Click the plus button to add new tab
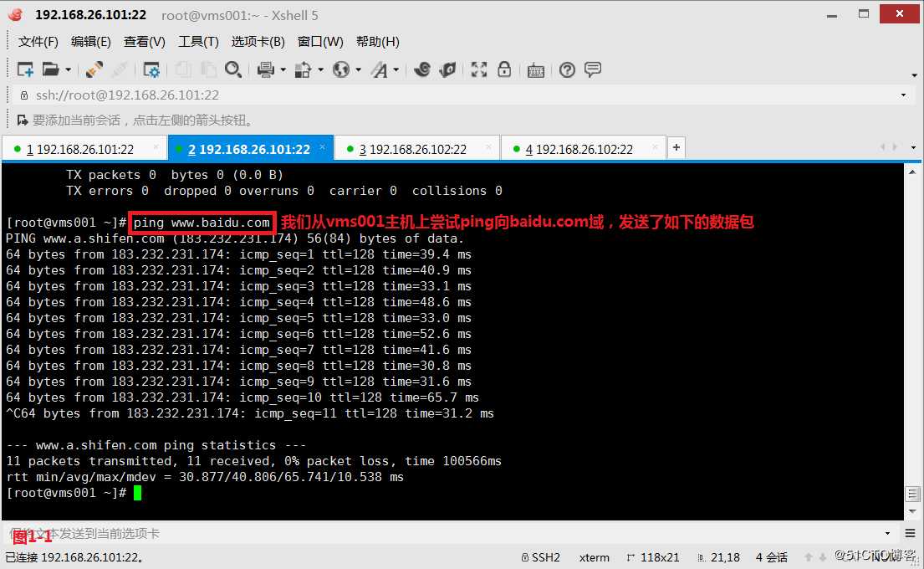The width and height of the screenshot is (924, 569). (x=676, y=147)
